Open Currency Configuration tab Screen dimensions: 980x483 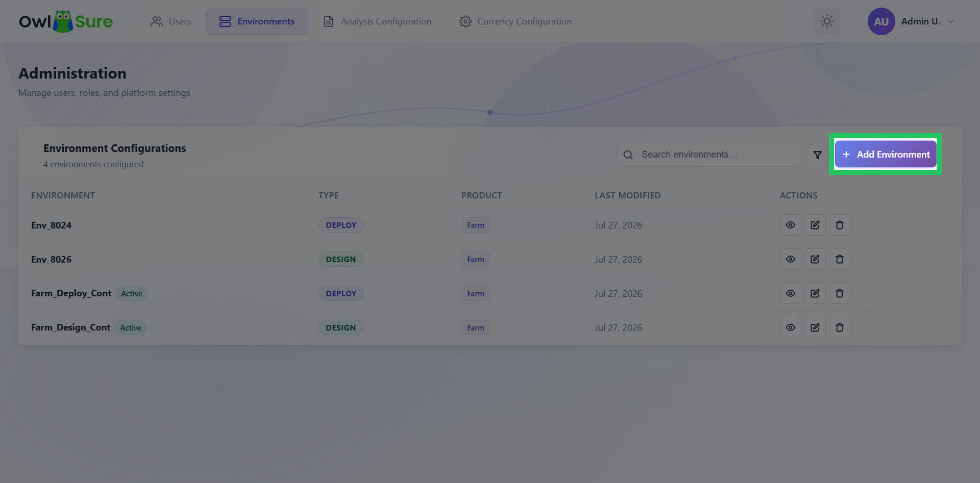[x=515, y=21]
